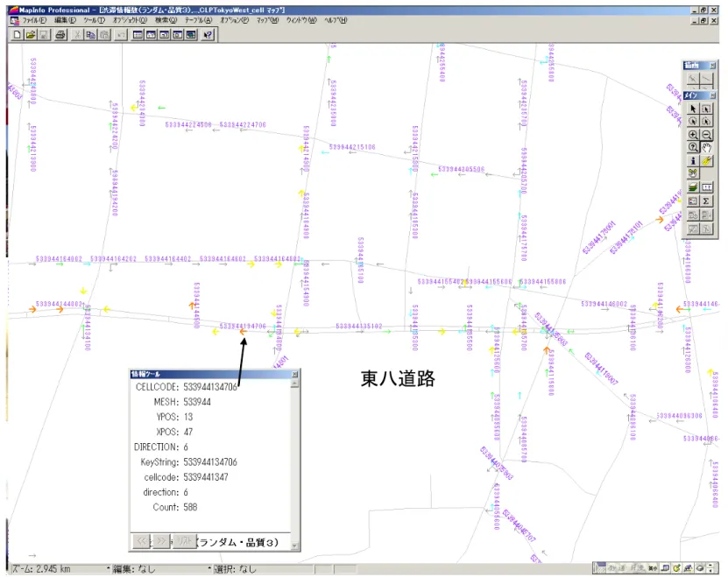Open a new Graph window via toolbar

[x=165, y=34]
